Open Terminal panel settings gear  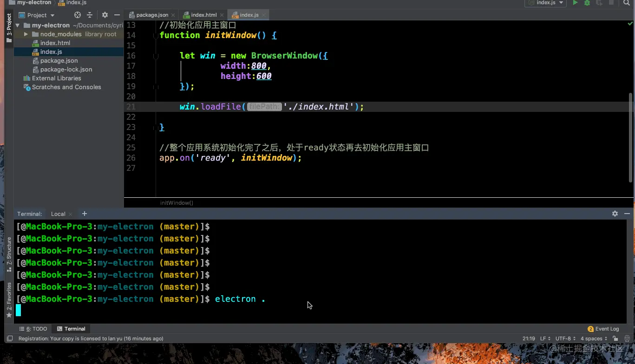[615, 214]
